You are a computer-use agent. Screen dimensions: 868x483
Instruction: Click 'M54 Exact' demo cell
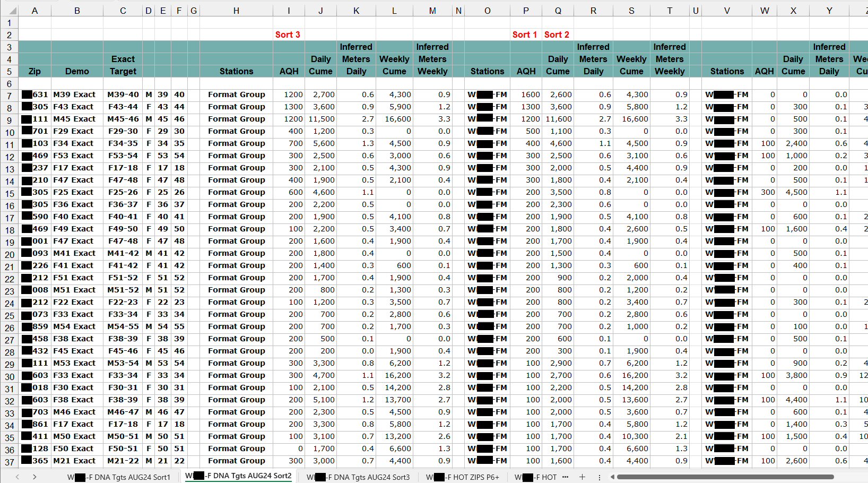click(x=77, y=326)
